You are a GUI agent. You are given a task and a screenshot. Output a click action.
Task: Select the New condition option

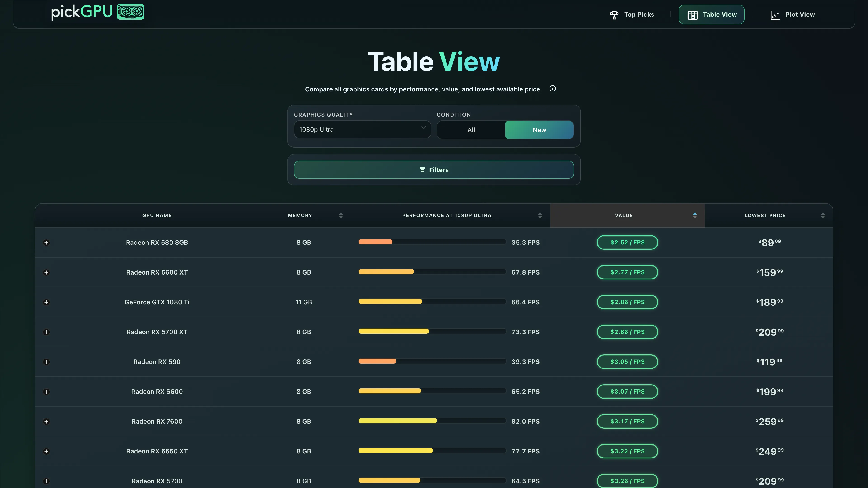(x=540, y=130)
